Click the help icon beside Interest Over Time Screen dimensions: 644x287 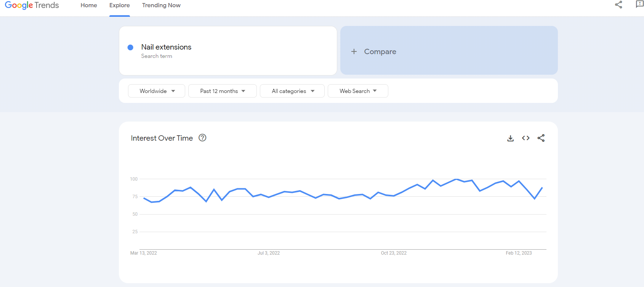click(203, 138)
